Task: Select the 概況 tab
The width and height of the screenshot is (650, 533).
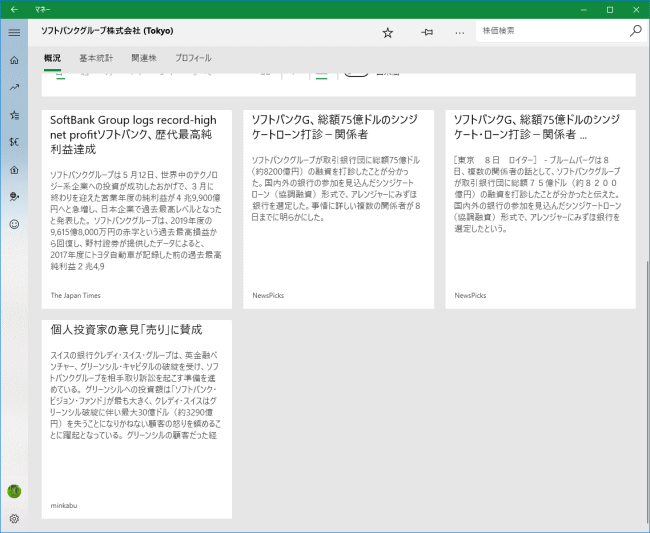Action: point(52,58)
